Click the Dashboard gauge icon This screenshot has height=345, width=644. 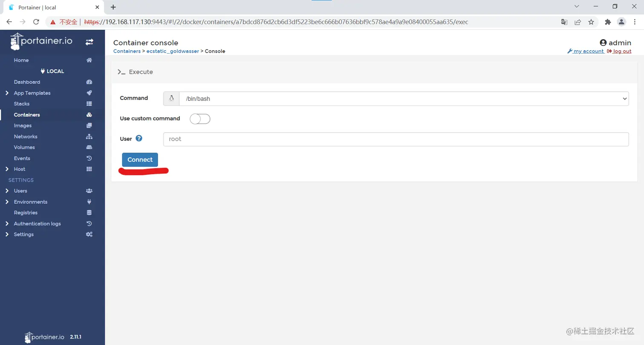point(89,82)
